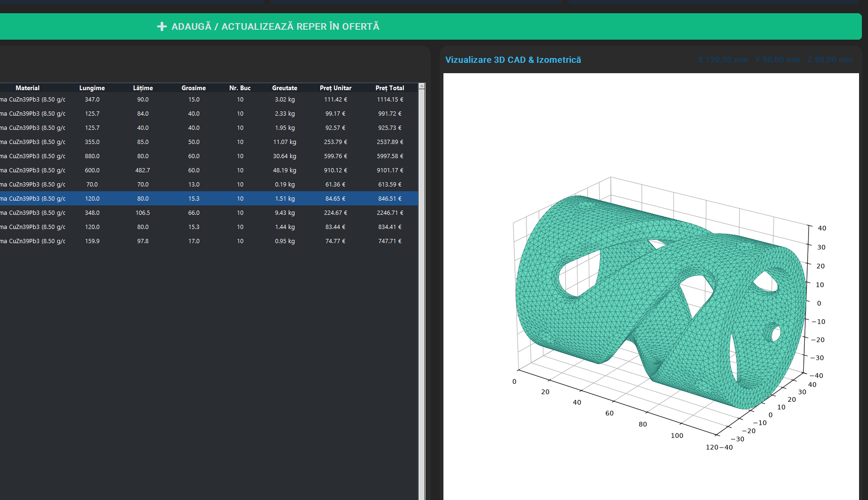This screenshot has width=868, height=500.
Task: Select the row with length 159.9
Action: (x=209, y=241)
